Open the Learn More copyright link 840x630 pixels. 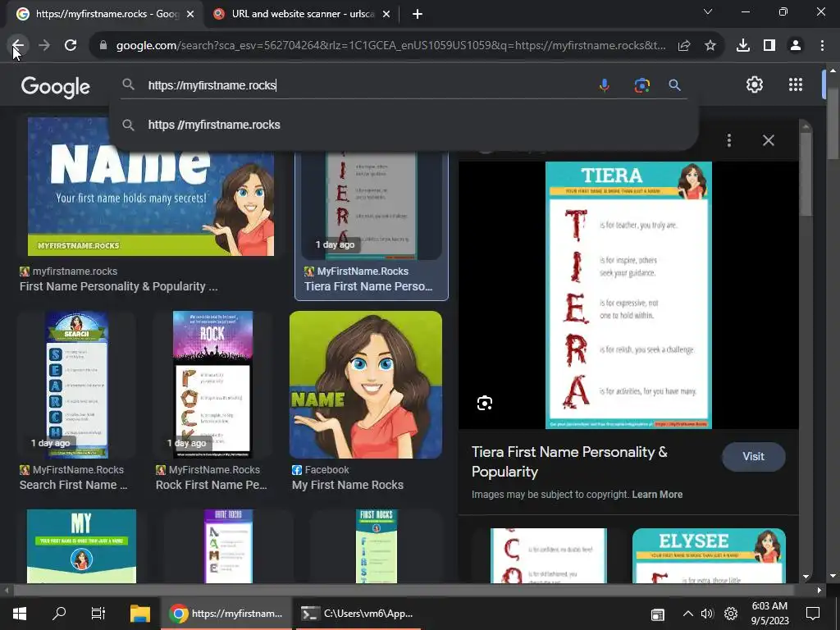pyautogui.click(x=657, y=495)
